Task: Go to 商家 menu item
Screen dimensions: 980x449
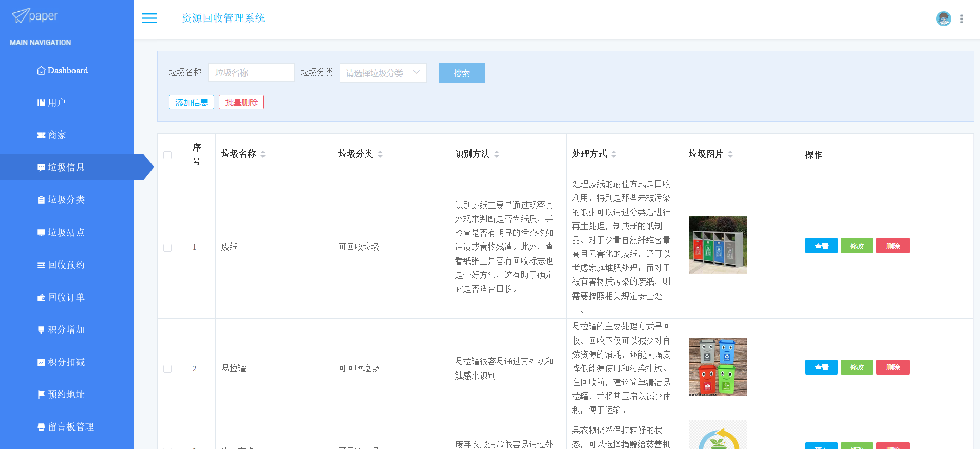Action: point(57,135)
